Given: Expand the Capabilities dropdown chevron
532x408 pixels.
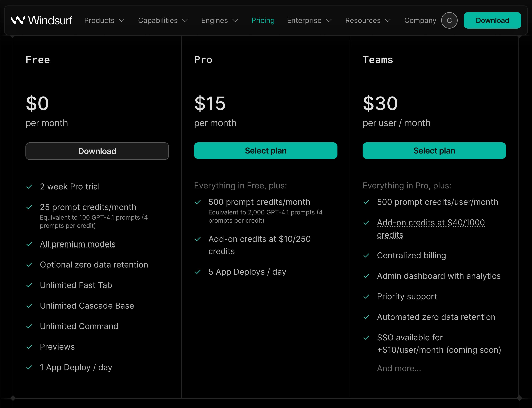Looking at the screenshot, I should click(x=185, y=20).
